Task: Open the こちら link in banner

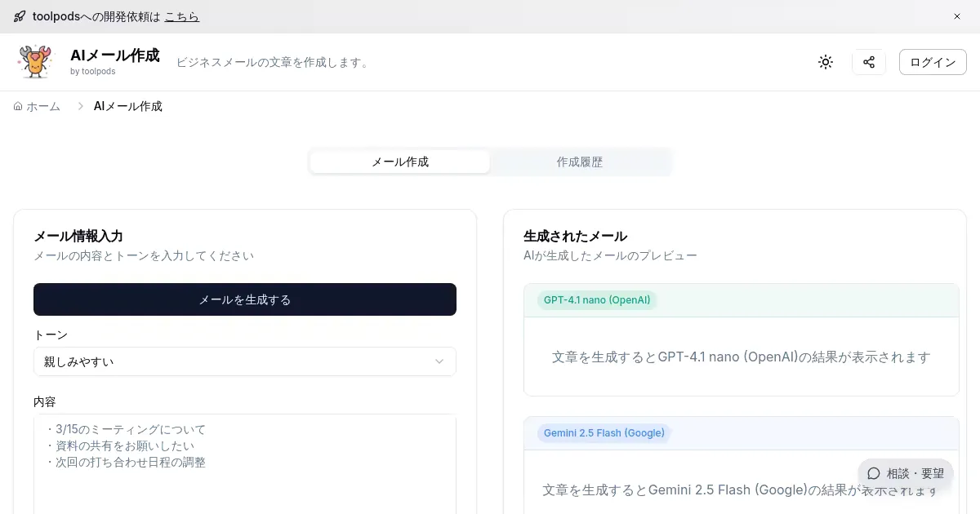Action: tap(181, 16)
